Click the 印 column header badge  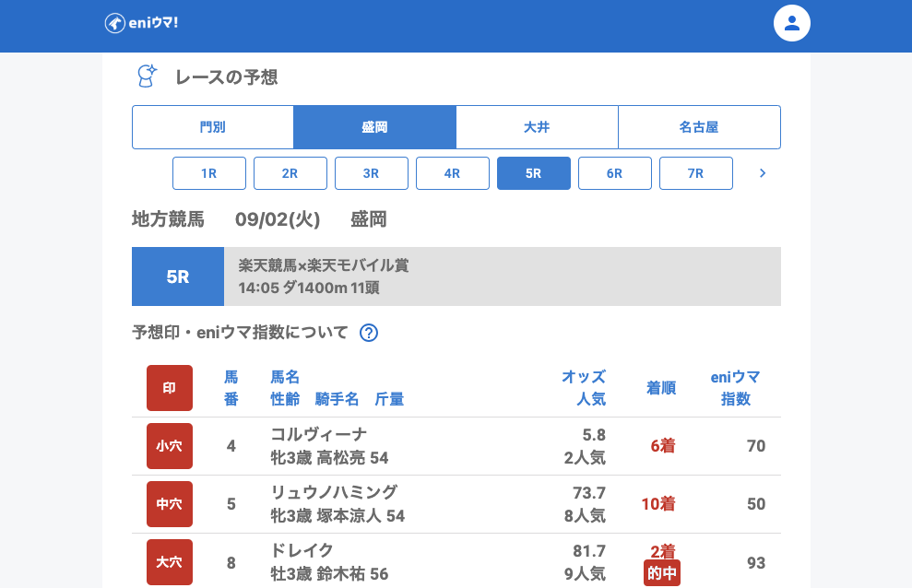(170, 388)
